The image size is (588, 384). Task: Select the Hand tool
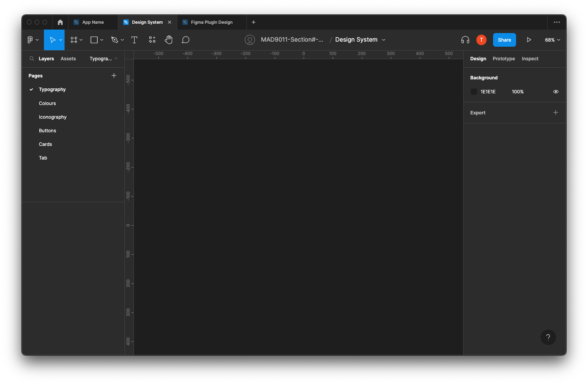tap(168, 40)
